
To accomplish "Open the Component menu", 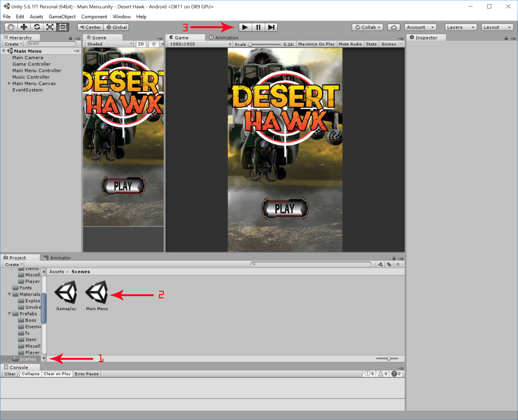I will [94, 16].
